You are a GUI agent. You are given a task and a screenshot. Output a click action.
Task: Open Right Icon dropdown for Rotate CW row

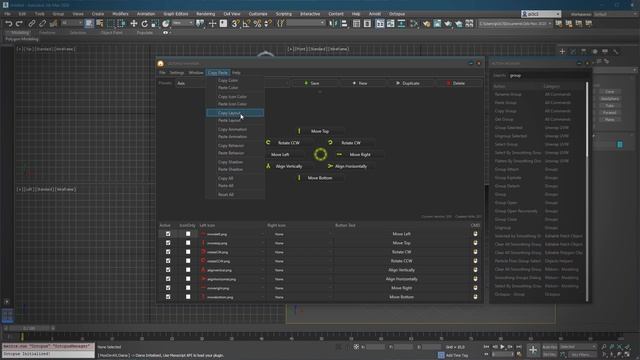(300, 252)
